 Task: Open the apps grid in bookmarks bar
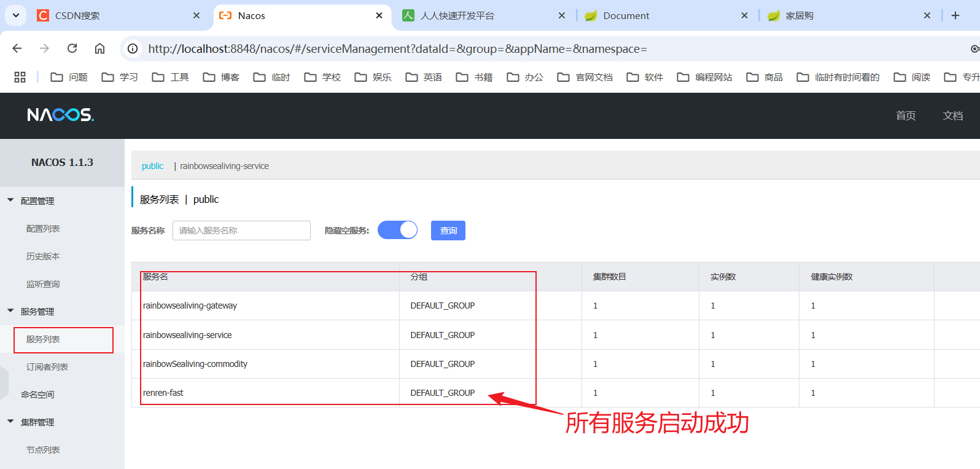20,77
